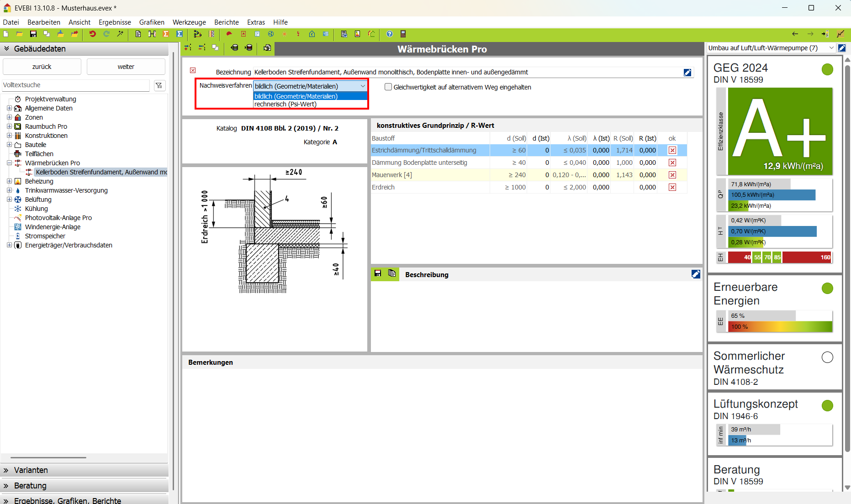Image resolution: width=851 pixels, height=504 pixels.
Task: Select rechnerisch (Psi-Wert) from dropdown list
Action: tap(285, 104)
